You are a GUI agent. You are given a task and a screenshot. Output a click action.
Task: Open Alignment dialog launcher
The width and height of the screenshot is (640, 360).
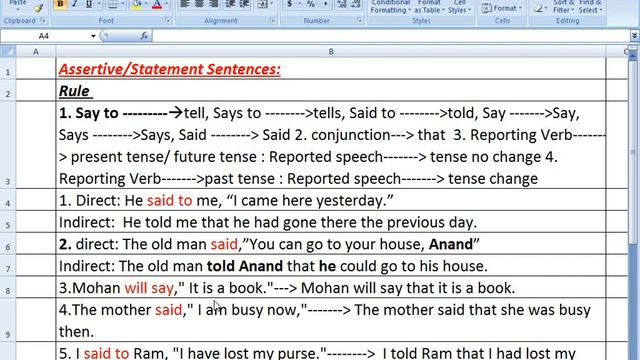click(272, 20)
